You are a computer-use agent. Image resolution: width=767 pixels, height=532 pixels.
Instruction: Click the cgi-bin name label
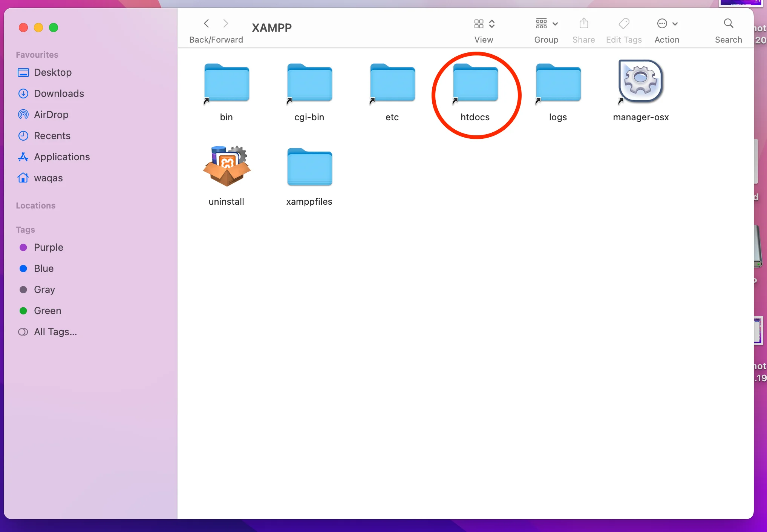309,117
